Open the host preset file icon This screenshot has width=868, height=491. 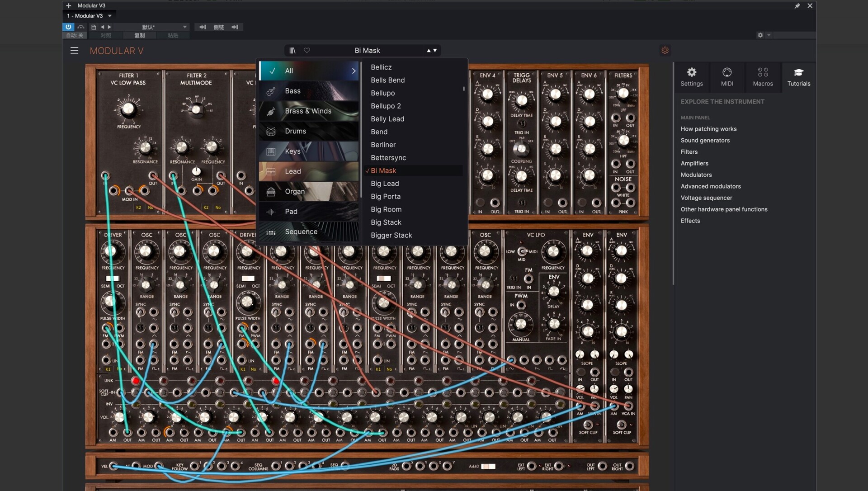pos(94,27)
